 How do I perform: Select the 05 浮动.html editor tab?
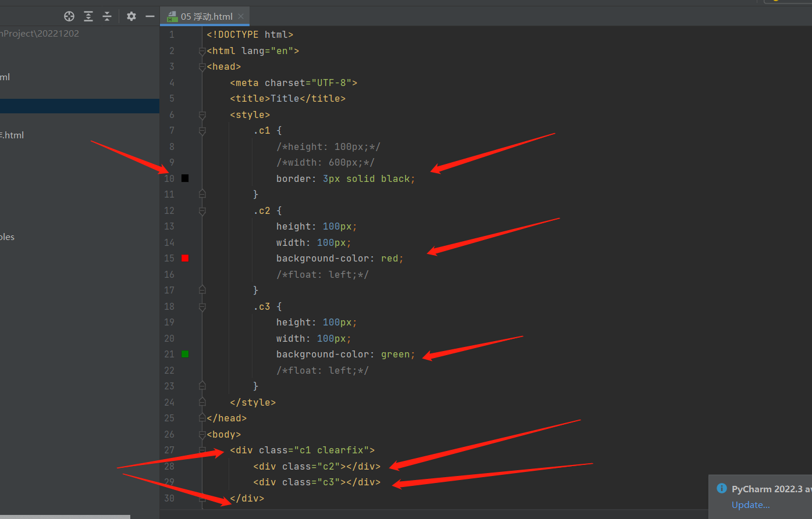tap(205, 16)
